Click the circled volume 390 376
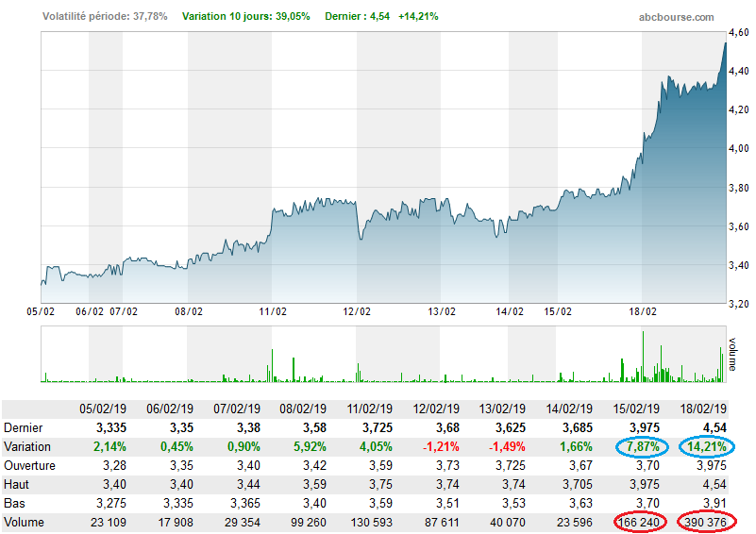 pos(705,522)
